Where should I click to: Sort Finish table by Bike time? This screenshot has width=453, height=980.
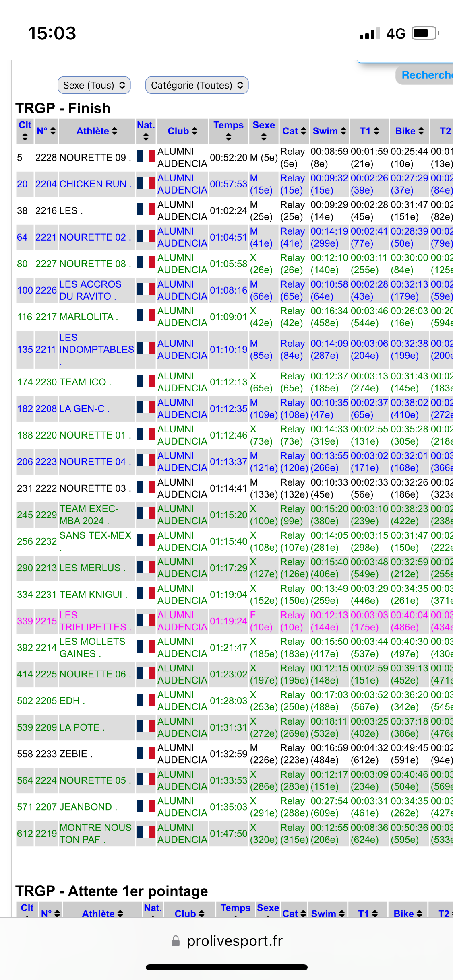click(x=409, y=131)
